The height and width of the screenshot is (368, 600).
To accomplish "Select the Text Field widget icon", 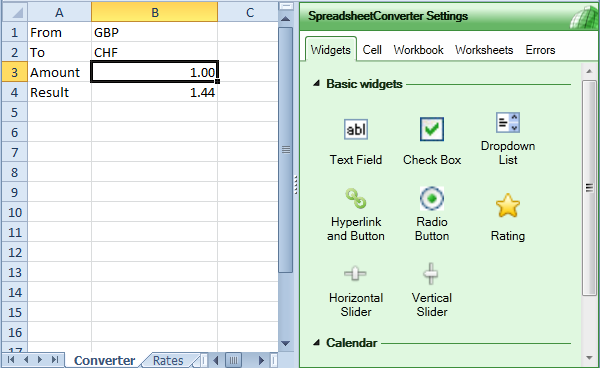I will point(356,130).
